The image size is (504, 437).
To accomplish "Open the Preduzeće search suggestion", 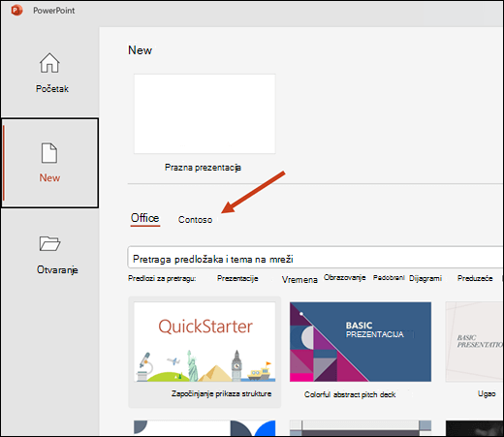I will point(475,278).
